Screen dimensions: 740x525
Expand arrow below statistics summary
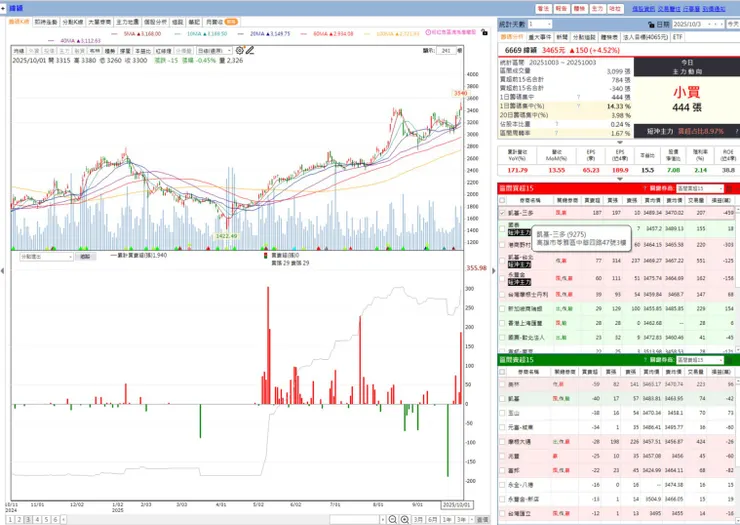point(620,142)
